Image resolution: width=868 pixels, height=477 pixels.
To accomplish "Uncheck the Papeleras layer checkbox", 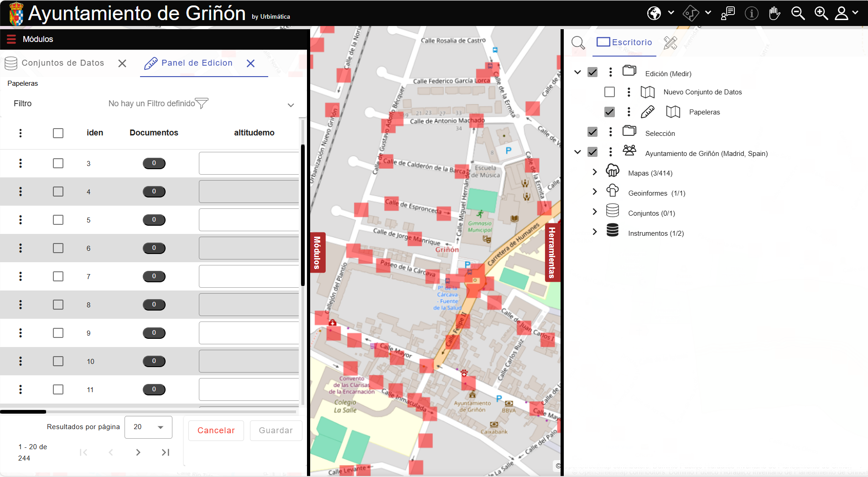I will (x=609, y=112).
